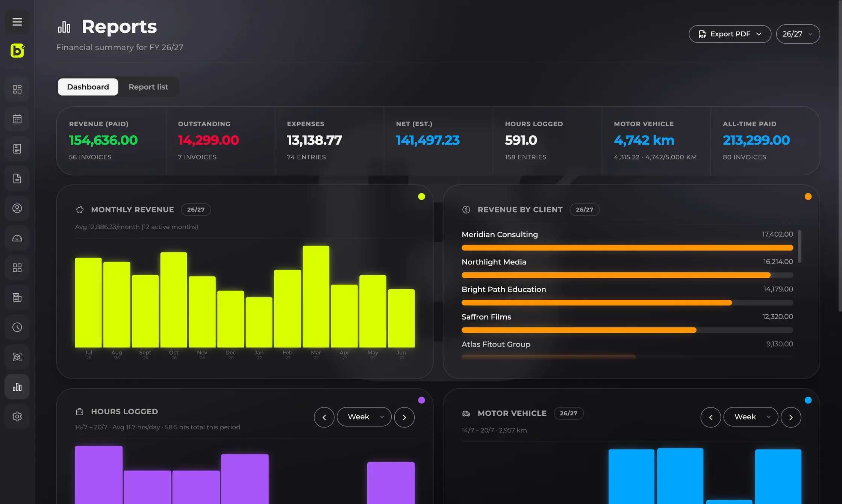Switch to the Dashboard tab
This screenshot has height=504, width=842.
88,87
